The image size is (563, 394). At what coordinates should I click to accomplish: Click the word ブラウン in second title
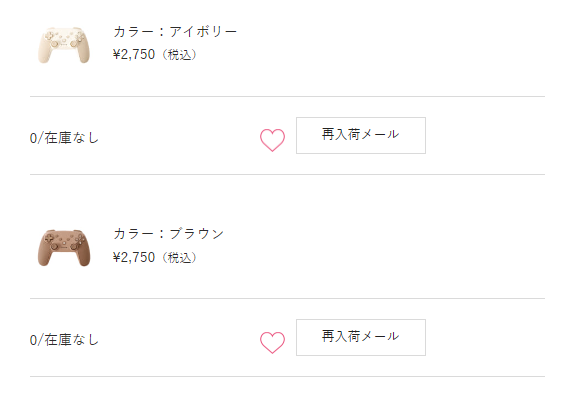pyautogui.click(x=196, y=234)
